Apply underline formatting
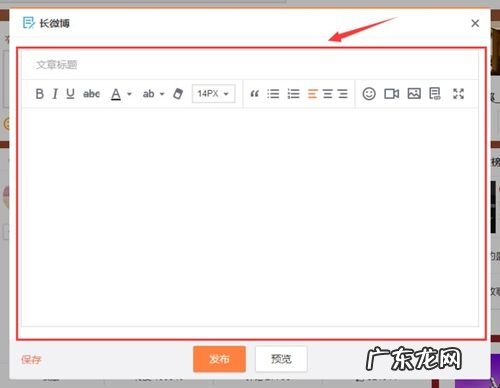Image resolution: width=500 pixels, height=388 pixels. coord(70,94)
